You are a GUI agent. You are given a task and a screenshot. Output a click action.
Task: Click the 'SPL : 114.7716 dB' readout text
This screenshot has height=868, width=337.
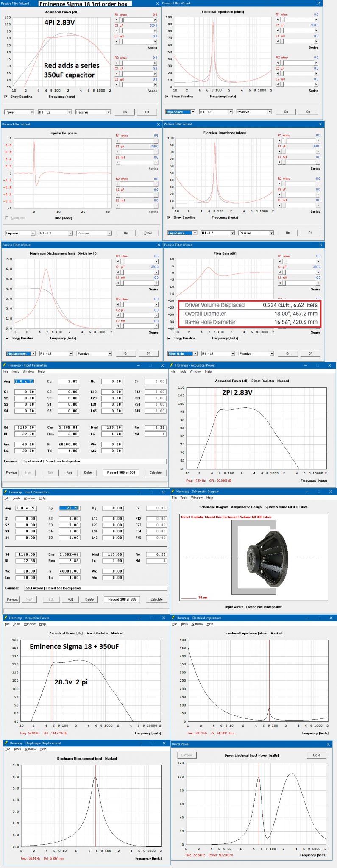pyautogui.click(x=55, y=733)
